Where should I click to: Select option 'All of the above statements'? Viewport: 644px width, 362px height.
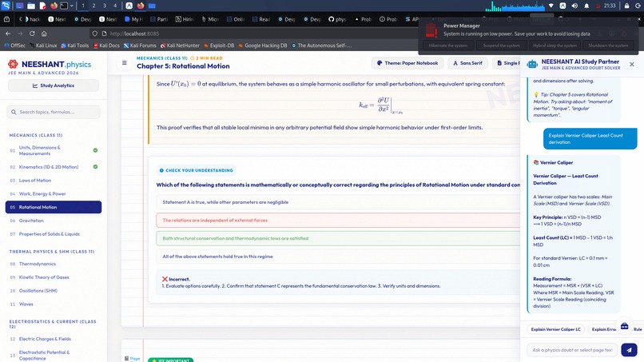coord(338,257)
